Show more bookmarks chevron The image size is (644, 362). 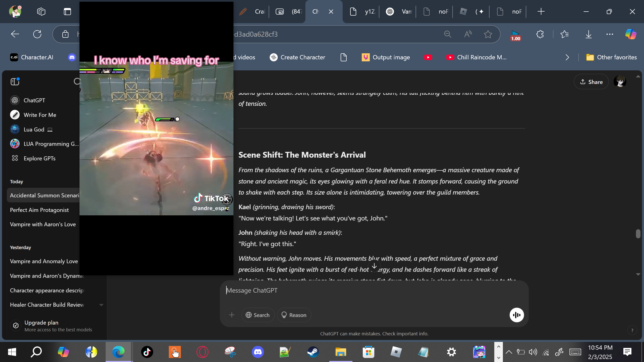point(567,57)
